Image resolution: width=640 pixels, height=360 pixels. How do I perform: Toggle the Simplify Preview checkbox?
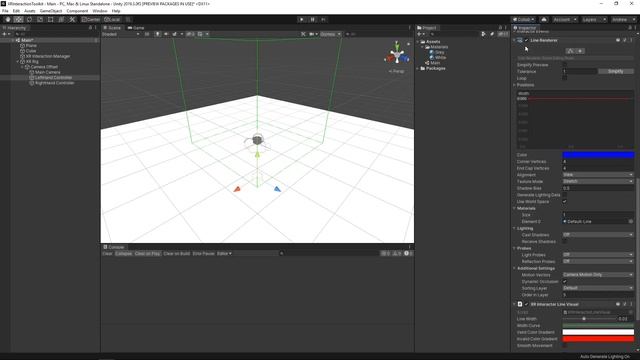click(x=565, y=65)
